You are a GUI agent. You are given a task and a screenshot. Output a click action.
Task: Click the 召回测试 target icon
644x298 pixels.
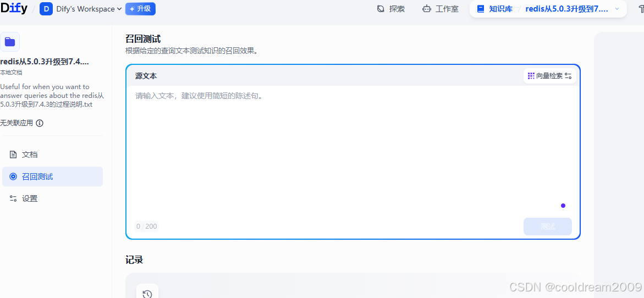pos(13,176)
